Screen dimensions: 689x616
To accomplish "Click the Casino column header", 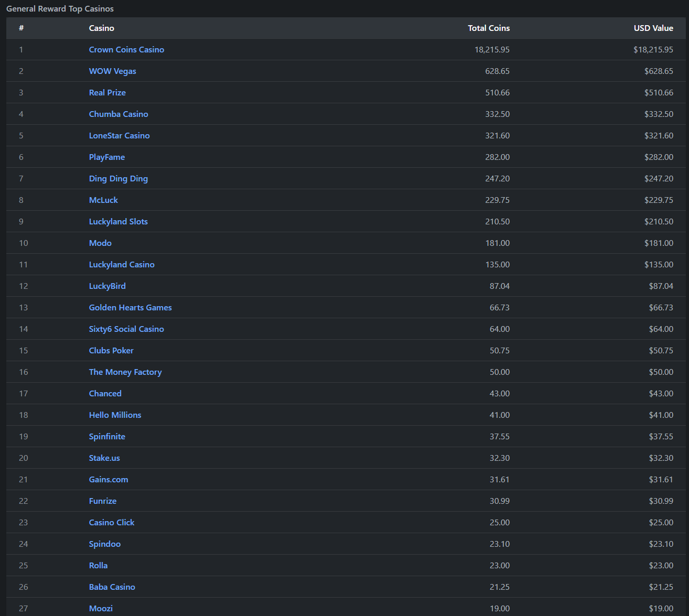I will [101, 28].
